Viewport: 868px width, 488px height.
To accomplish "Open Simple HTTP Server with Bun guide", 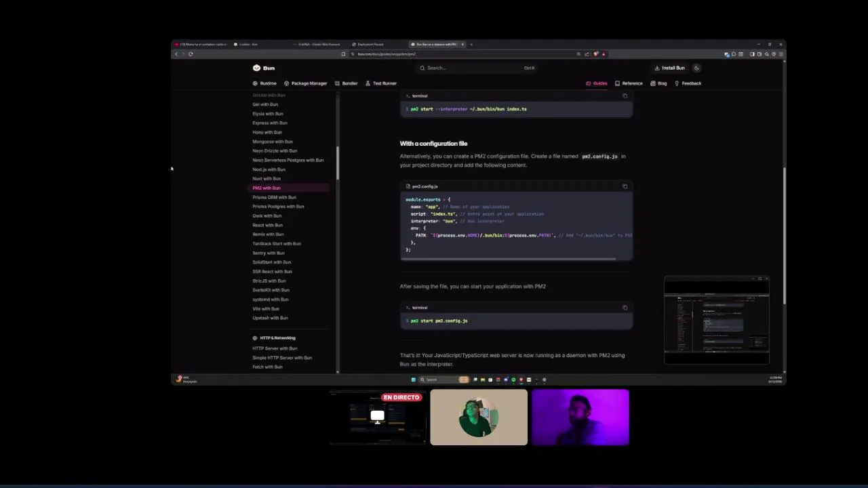I will click(282, 358).
